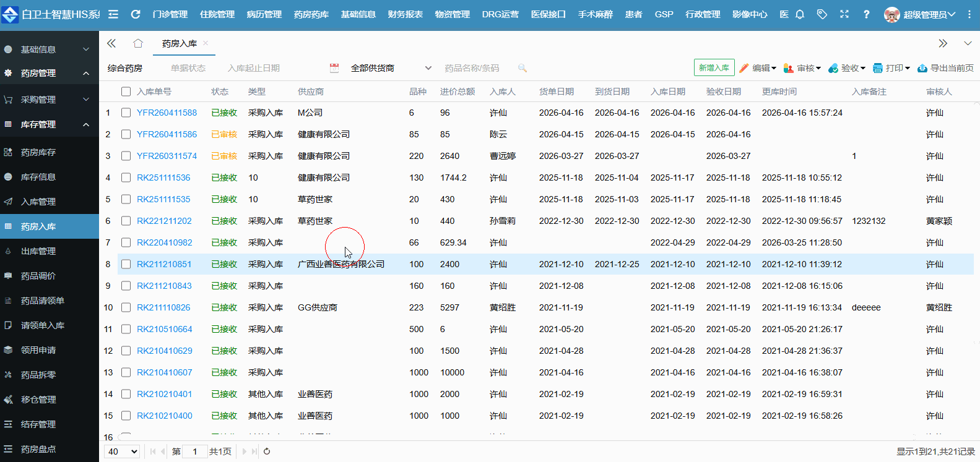Toggle fullscreen icon in the header
The image size is (980, 462).
coord(844,14)
